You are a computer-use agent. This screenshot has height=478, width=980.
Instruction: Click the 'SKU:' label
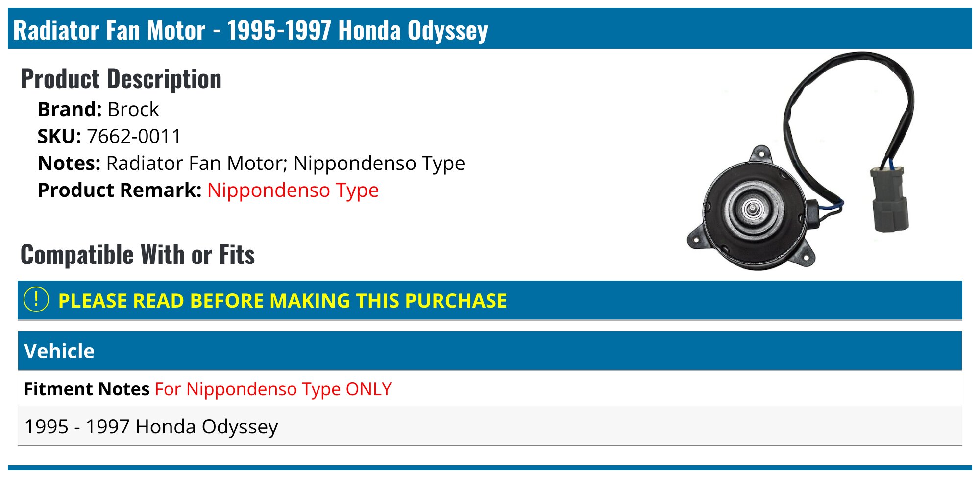click(59, 136)
